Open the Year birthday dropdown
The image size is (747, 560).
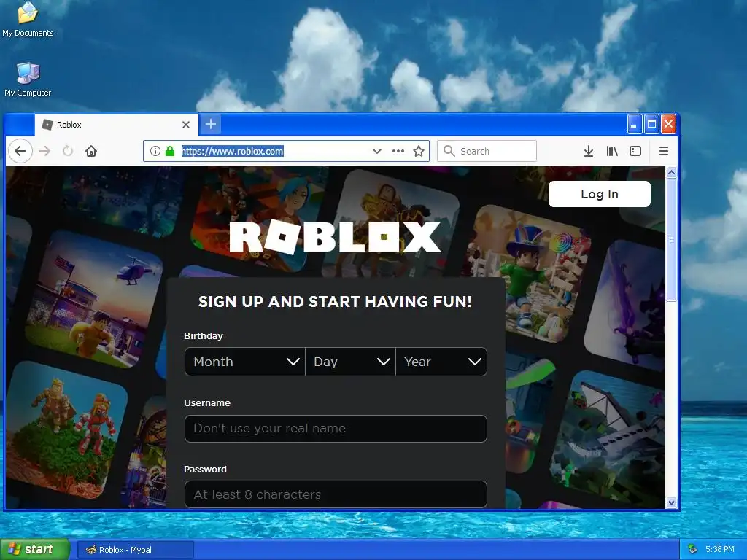(x=441, y=362)
